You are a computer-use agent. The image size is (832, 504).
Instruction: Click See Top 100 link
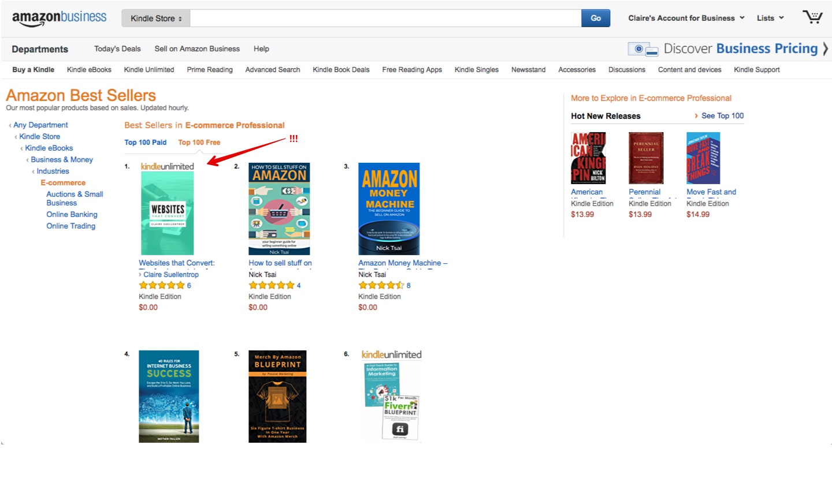[x=722, y=116]
